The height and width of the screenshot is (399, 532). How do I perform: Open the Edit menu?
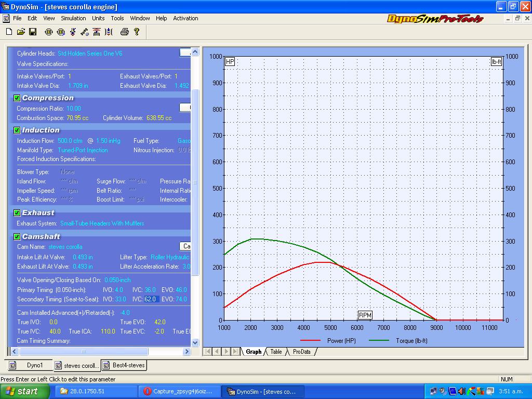coord(32,18)
